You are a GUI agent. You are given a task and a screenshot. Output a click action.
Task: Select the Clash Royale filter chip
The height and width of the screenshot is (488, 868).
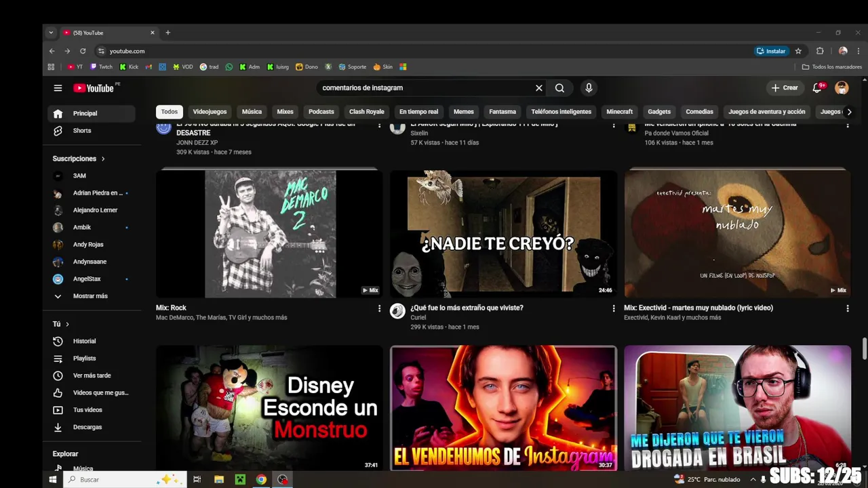[367, 112]
